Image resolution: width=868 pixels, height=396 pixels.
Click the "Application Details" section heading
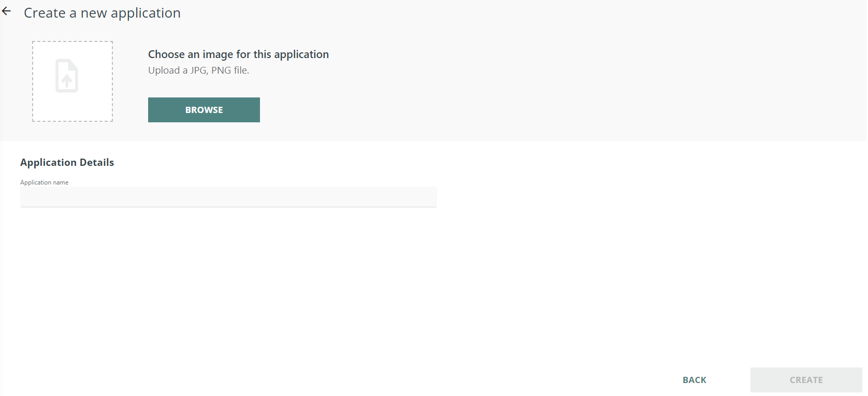click(x=67, y=162)
